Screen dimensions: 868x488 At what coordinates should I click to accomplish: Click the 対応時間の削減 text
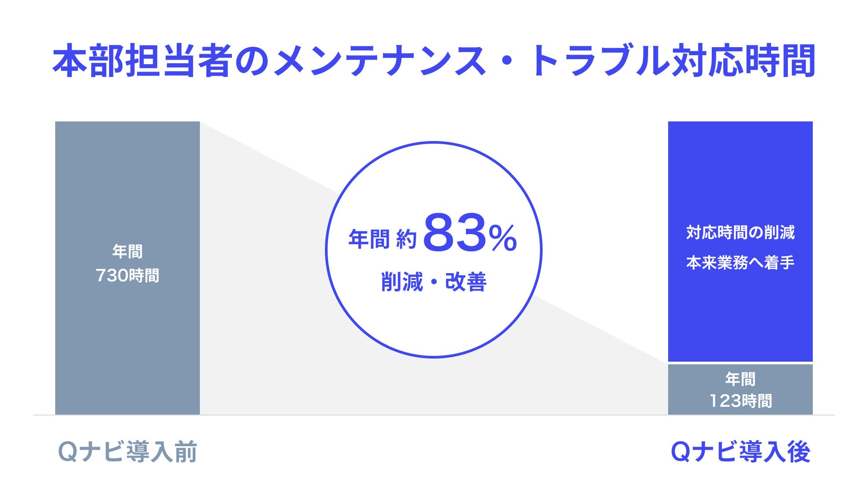(x=740, y=232)
